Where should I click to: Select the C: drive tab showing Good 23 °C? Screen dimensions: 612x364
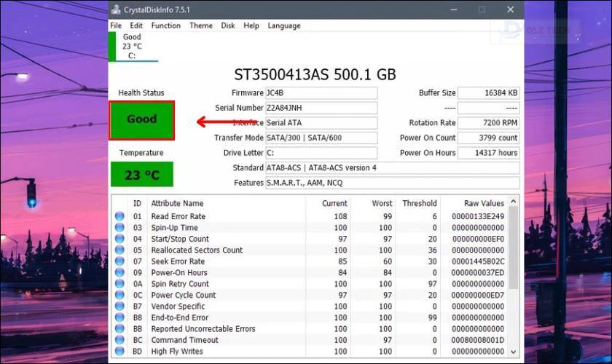pyautogui.click(x=133, y=47)
